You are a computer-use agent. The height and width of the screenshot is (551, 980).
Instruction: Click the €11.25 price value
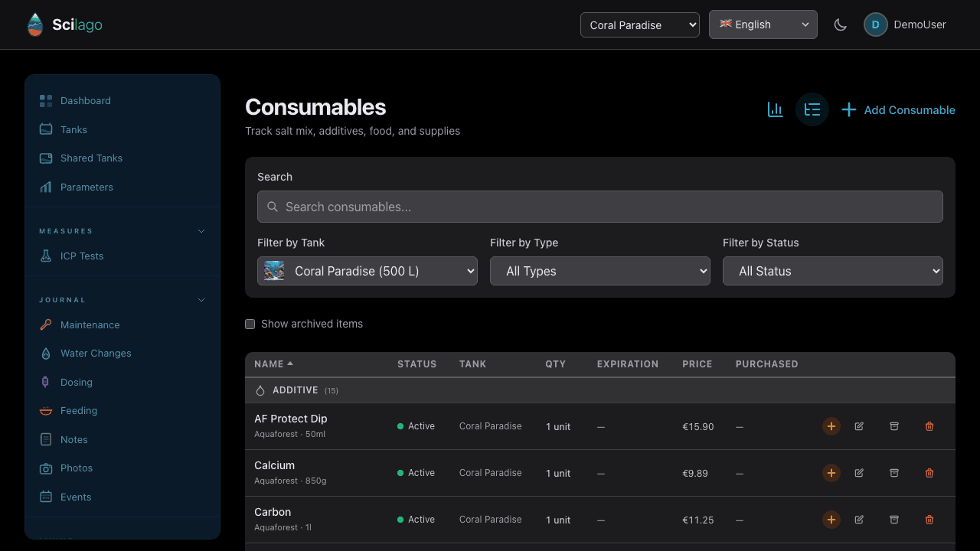(698, 520)
